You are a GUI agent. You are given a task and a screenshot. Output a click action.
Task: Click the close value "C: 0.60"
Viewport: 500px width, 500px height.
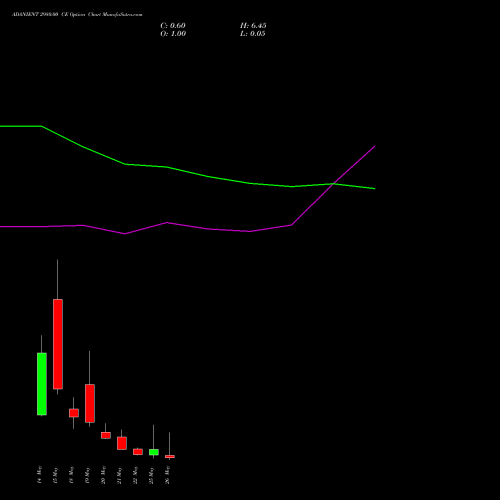point(173,26)
